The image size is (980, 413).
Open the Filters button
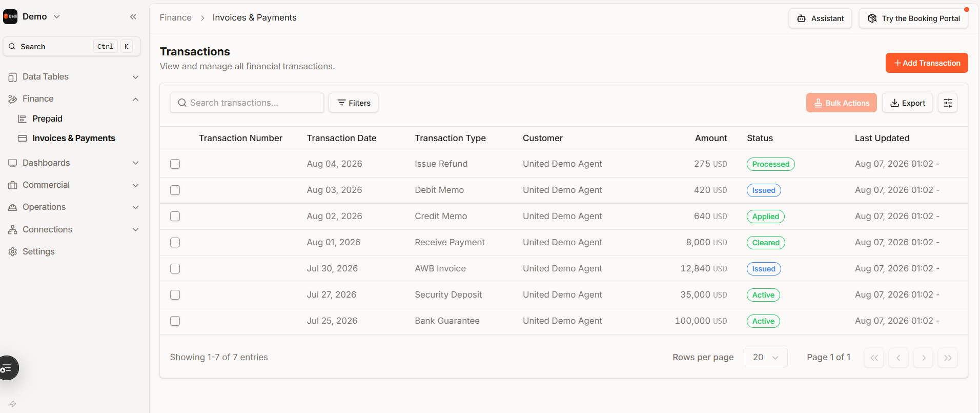(354, 103)
